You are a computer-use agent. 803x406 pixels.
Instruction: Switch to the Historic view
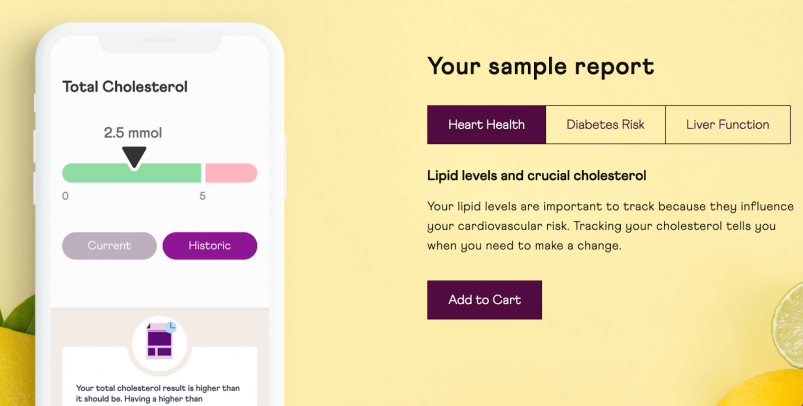pyautogui.click(x=209, y=246)
